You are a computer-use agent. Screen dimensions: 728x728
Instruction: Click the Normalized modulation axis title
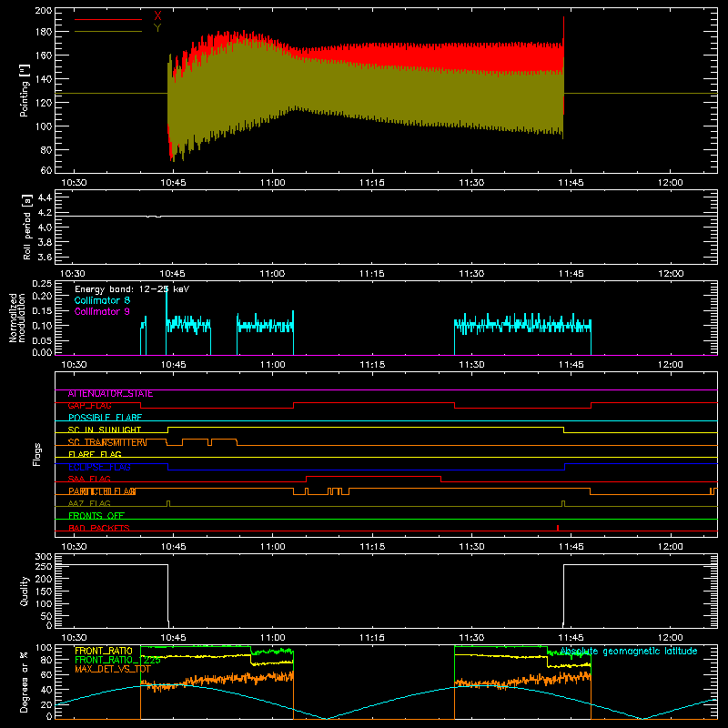[x=16, y=318]
